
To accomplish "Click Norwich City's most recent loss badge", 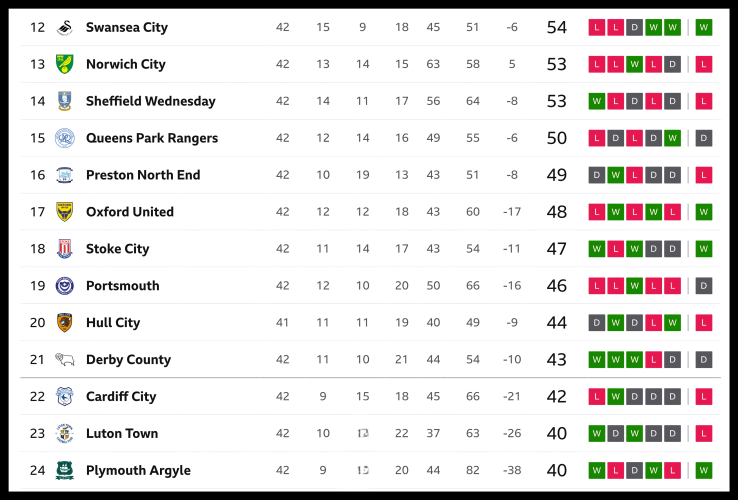I will coord(704,64).
